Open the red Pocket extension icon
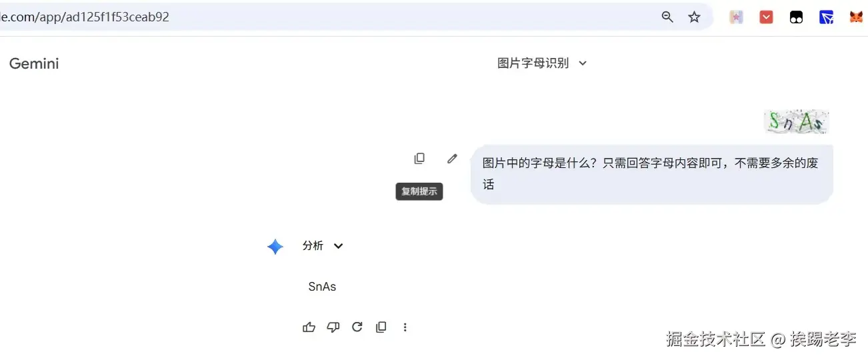868x360 pixels. pyautogui.click(x=766, y=17)
